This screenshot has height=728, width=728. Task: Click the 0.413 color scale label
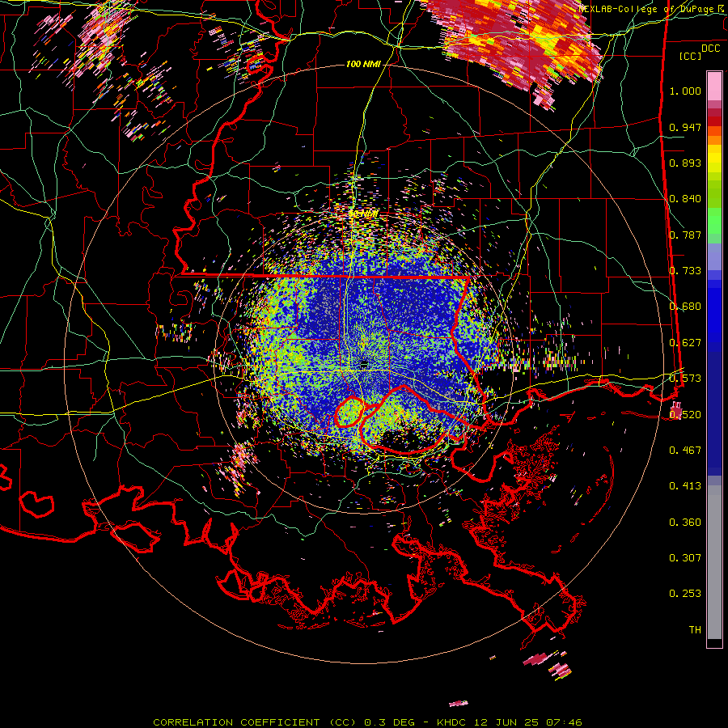tap(685, 486)
